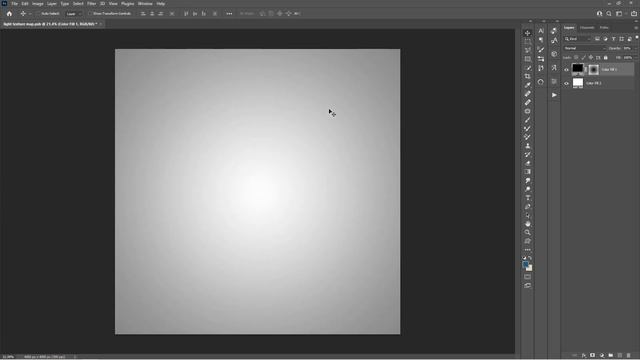This screenshot has width=640, height=360.
Task: Enable Show Transform Controls checkbox
Action: click(89, 13)
